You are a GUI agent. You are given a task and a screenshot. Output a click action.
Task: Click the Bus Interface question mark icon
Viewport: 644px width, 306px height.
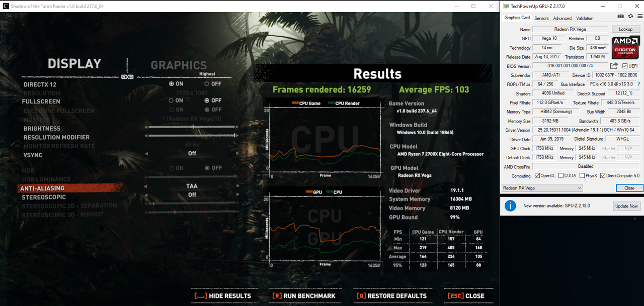[x=639, y=84]
